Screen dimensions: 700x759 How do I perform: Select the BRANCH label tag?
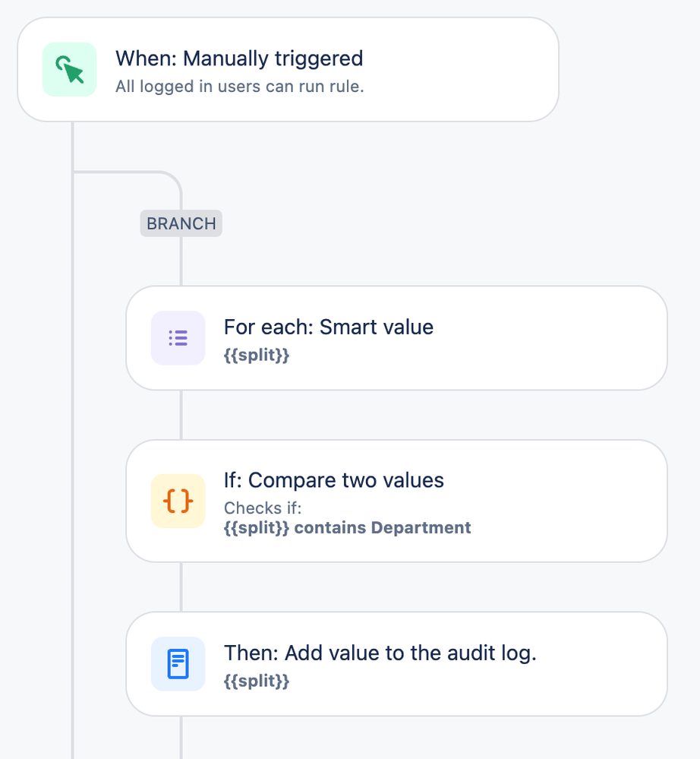point(181,223)
